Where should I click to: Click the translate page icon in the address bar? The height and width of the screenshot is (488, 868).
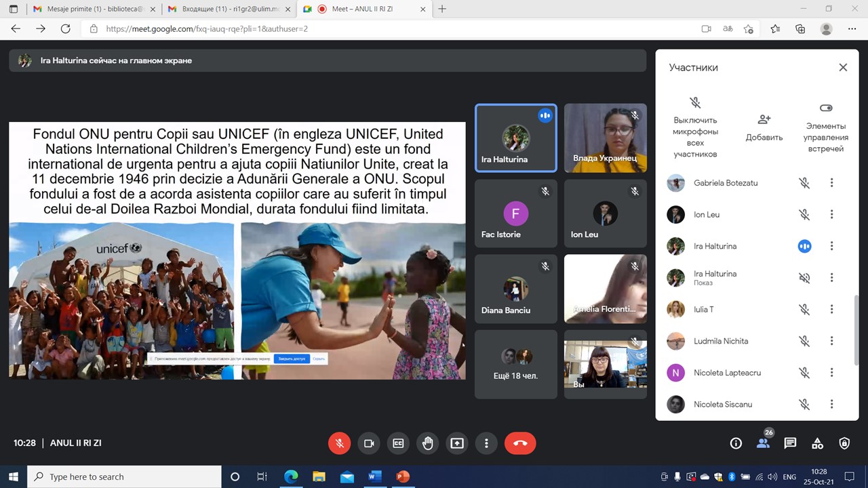[x=727, y=29]
